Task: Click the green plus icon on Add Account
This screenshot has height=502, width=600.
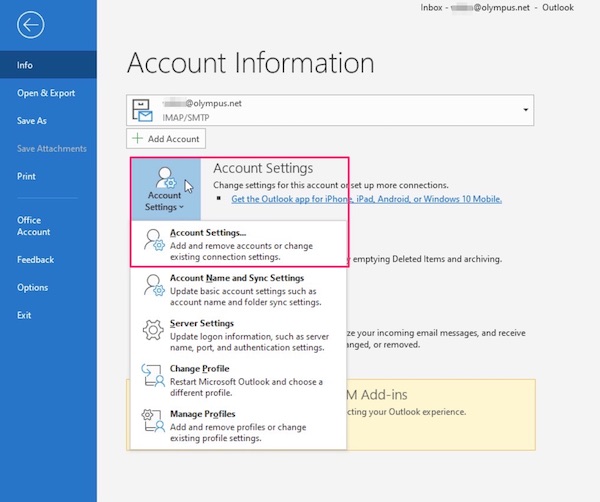Action: pos(137,138)
